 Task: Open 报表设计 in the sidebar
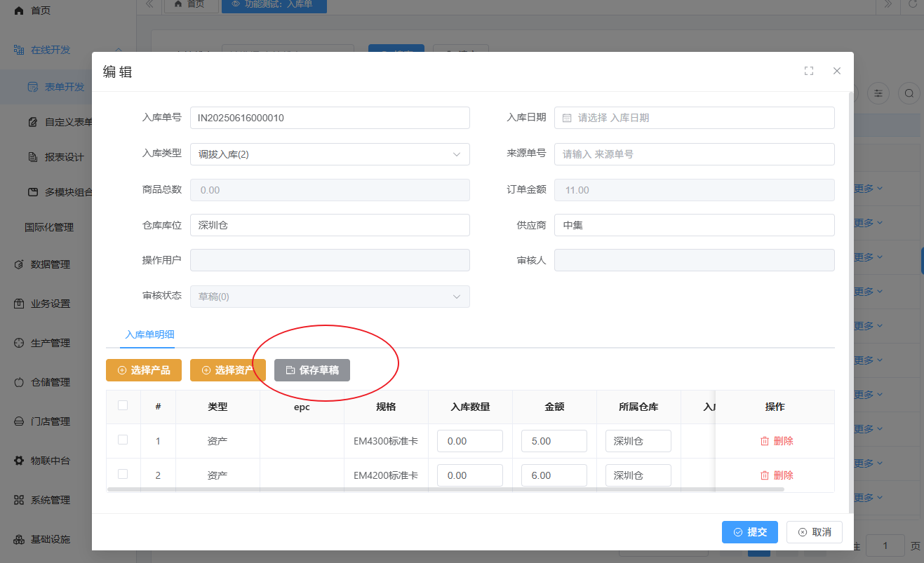65,157
